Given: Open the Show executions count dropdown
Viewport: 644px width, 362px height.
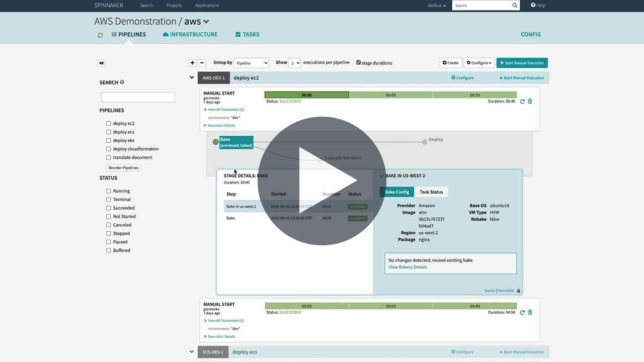Looking at the screenshot, I should 295,63.
